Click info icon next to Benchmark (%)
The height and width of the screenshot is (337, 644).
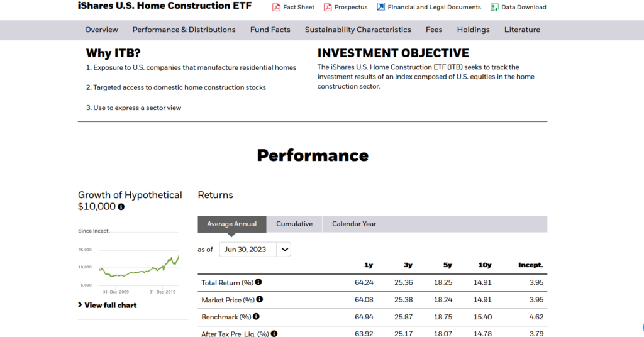point(256,317)
